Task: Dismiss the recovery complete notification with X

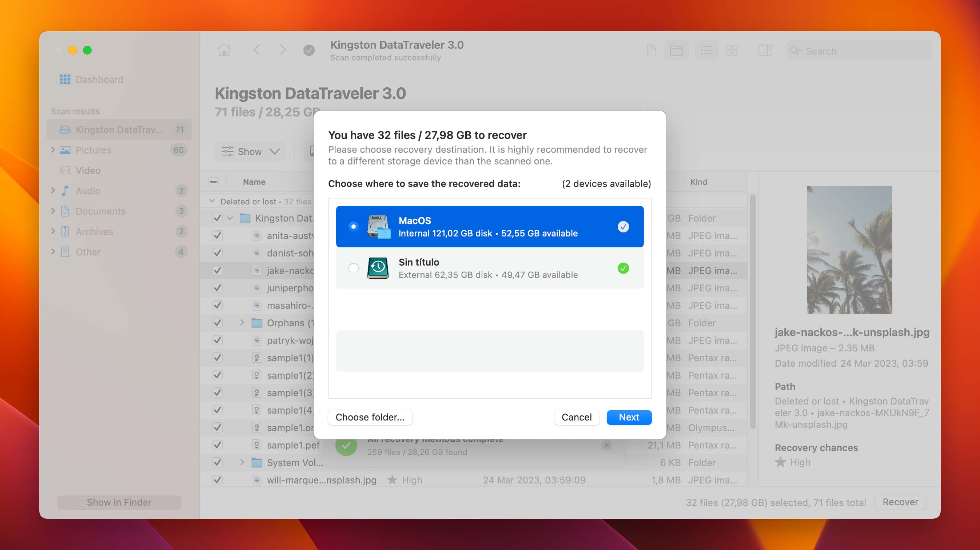Action: (x=606, y=445)
